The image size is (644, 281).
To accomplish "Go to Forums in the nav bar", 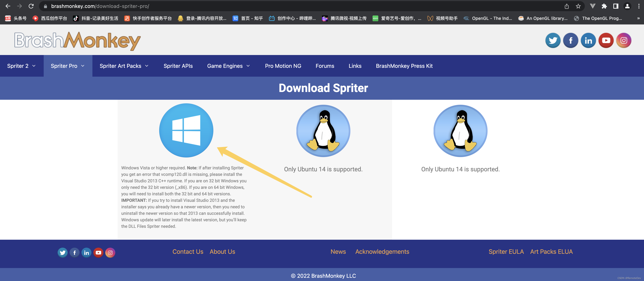I will (325, 66).
